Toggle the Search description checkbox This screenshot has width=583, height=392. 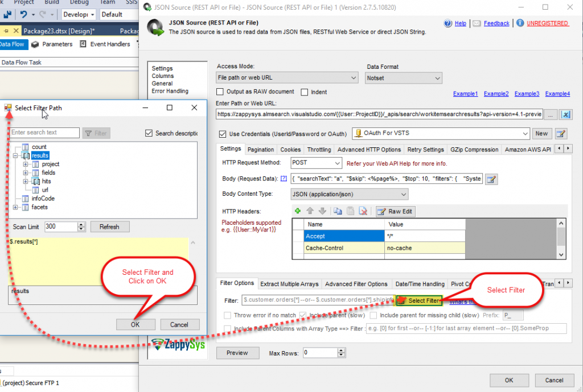[x=149, y=133]
